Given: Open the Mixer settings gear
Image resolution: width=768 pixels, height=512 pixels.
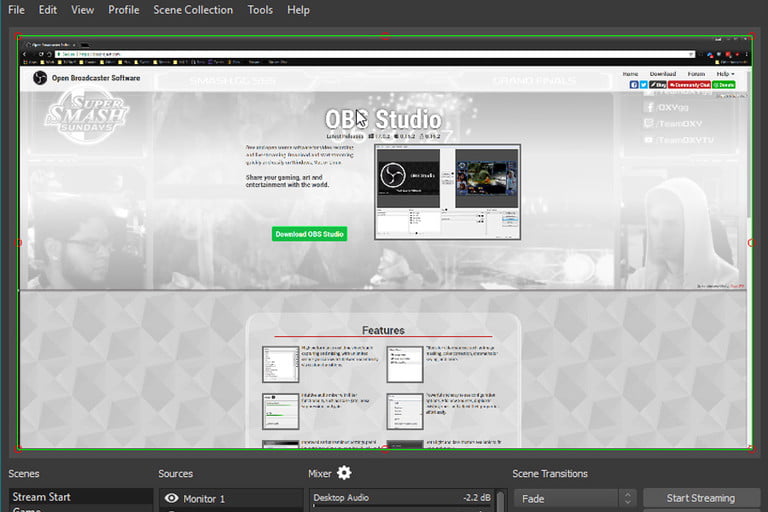Looking at the screenshot, I should pos(344,473).
